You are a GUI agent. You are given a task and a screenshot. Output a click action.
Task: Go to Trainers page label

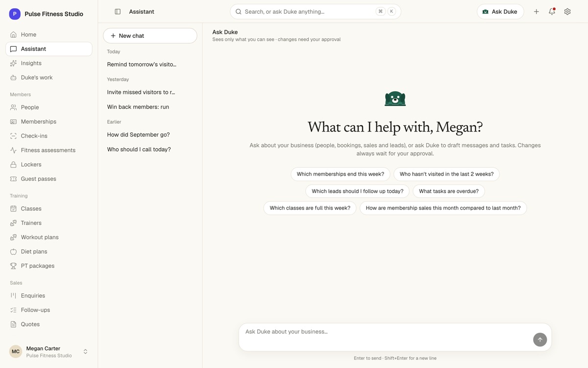point(31,223)
